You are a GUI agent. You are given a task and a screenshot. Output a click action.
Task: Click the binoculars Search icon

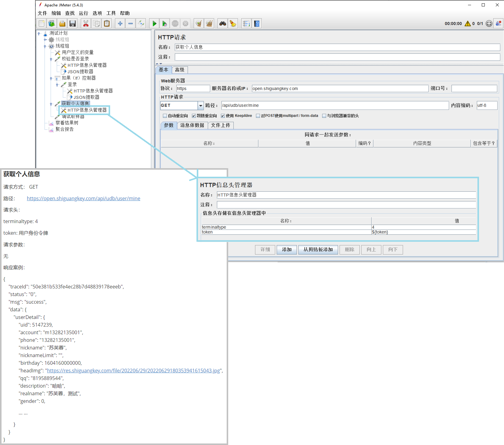point(222,24)
